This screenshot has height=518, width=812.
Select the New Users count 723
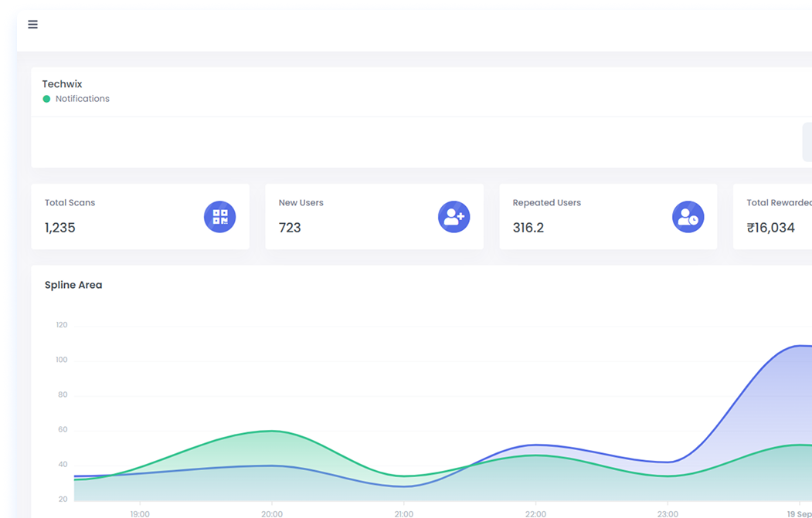coord(290,228)
